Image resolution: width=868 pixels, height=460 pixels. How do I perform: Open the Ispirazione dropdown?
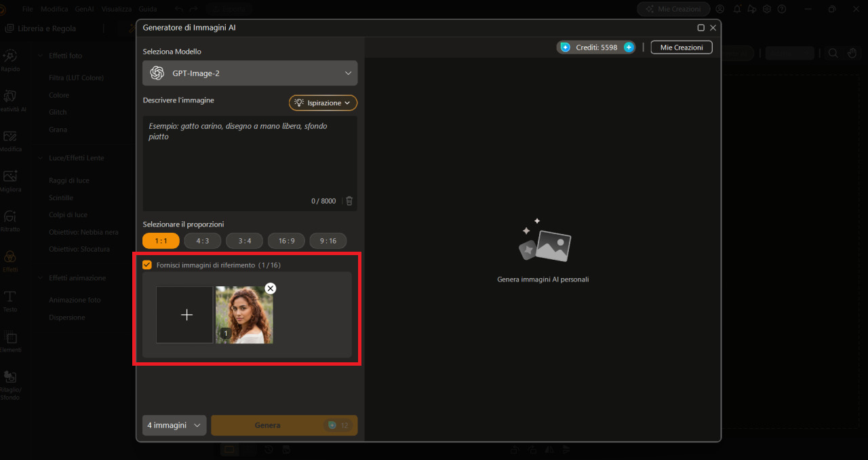(323, 102)
